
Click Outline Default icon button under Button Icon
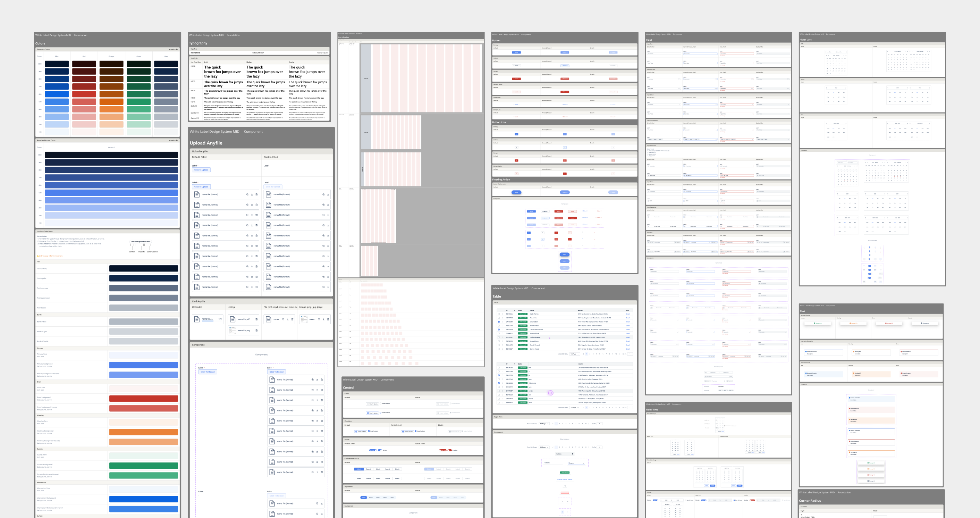point(516,147)
